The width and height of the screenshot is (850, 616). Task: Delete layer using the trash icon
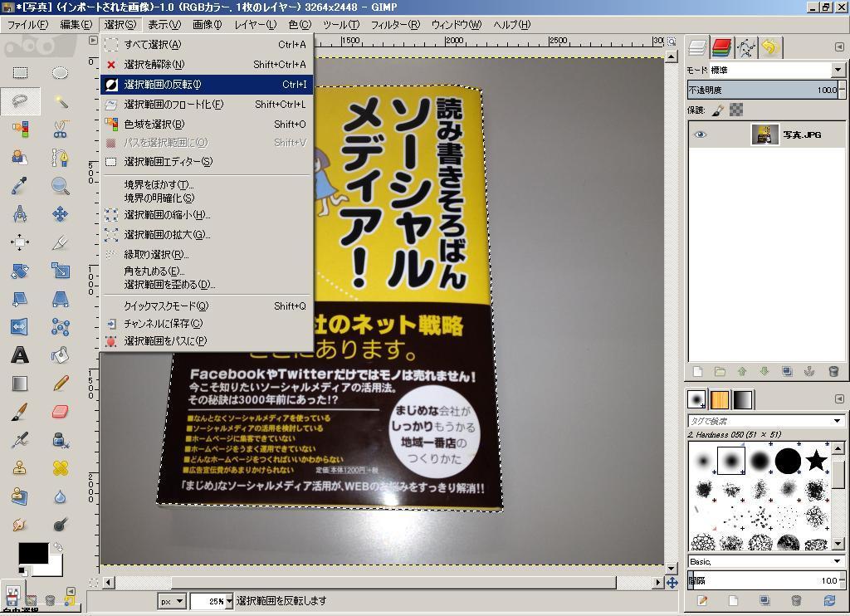[x=833, y=372]
